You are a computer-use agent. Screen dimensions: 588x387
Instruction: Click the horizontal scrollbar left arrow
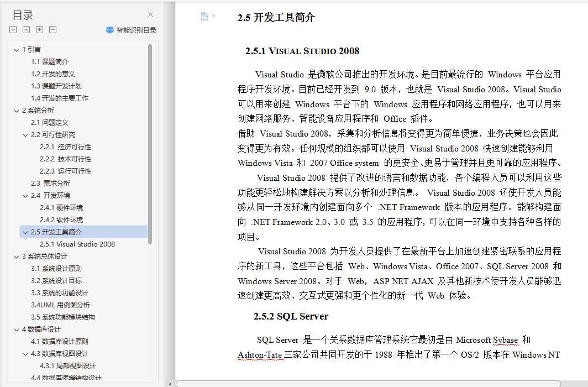(170, 384)
